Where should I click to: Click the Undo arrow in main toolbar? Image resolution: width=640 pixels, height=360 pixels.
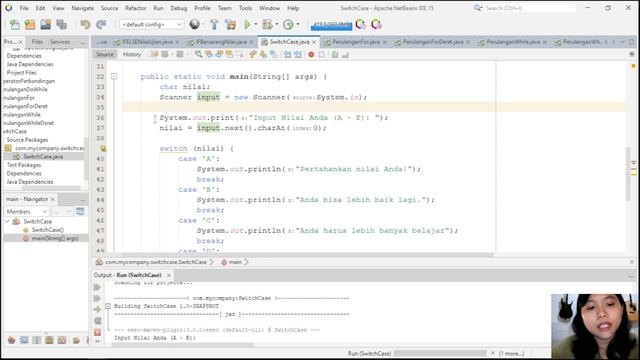coord(85,25)
